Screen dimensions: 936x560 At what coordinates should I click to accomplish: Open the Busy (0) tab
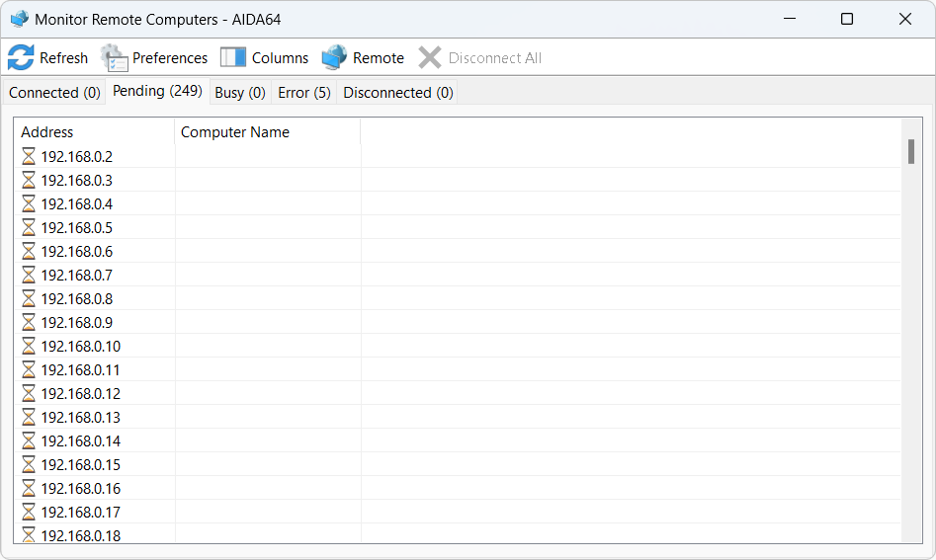pos(240,93)
